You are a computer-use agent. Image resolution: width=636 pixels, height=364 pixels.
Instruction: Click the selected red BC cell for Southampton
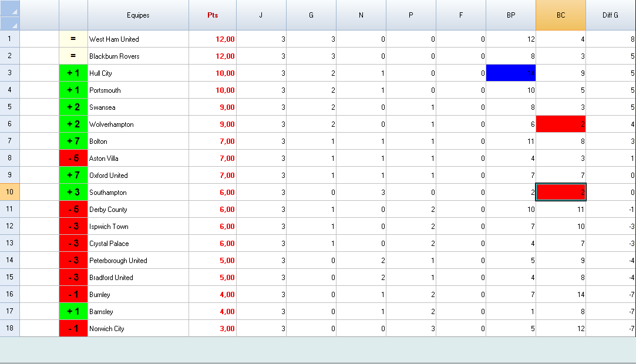tap(561, 192)
